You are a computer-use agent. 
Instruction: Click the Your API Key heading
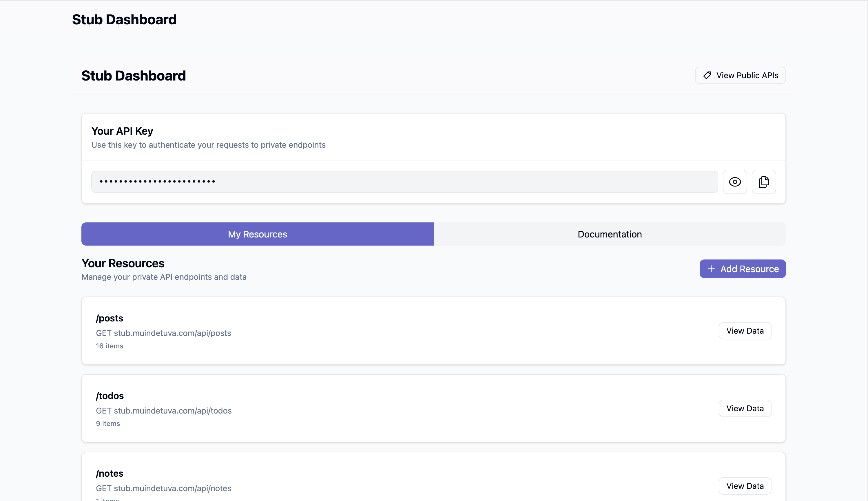pos(122,131)
